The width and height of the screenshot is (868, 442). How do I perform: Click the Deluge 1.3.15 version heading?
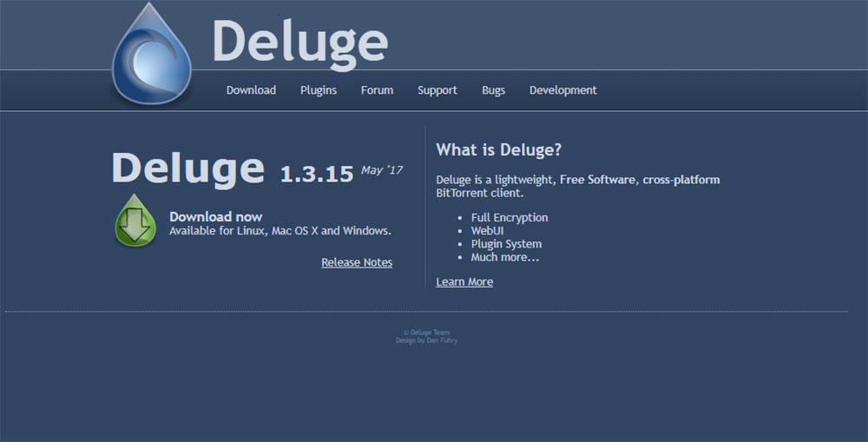[232, 168]
